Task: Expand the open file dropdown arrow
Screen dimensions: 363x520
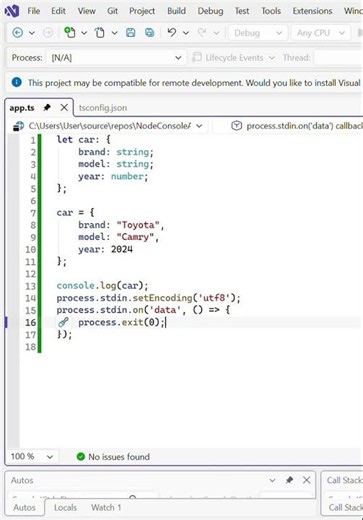Action: (x=114, y=33)
